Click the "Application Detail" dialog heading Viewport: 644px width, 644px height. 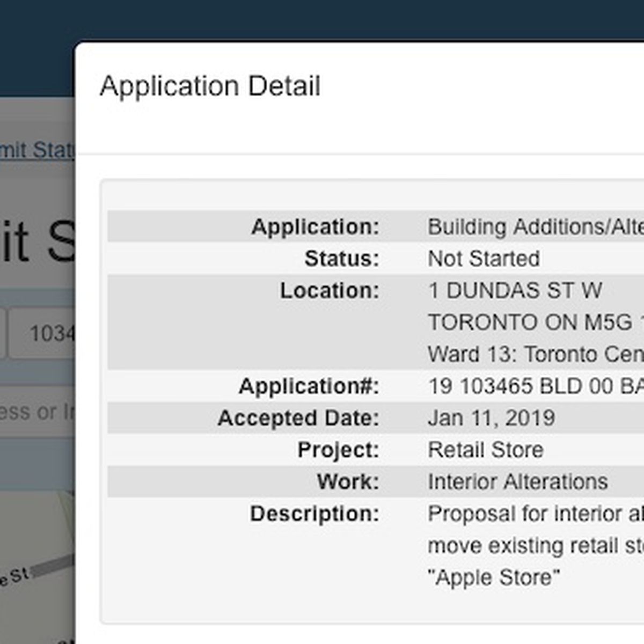tap(210, 86)
